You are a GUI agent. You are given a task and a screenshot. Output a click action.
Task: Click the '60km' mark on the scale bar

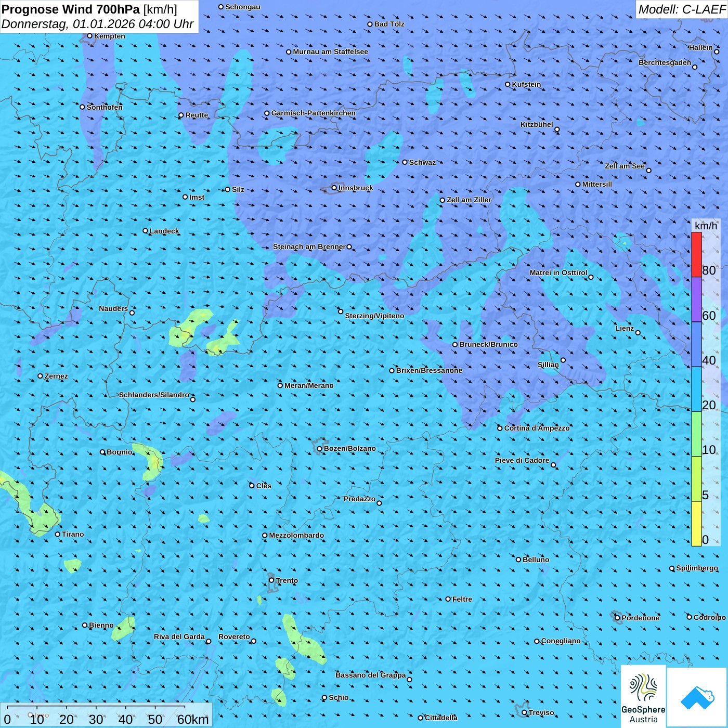[192, 719]
